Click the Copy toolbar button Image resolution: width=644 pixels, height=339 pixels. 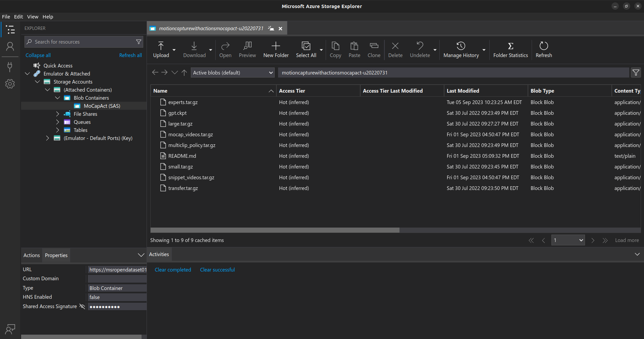pyautogui.click(x=335, y=50)
